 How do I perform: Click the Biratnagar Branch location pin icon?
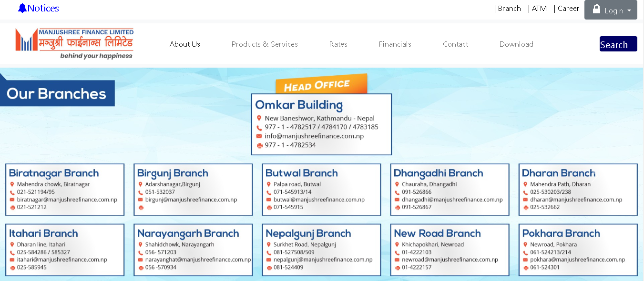(x=12, y=184)
